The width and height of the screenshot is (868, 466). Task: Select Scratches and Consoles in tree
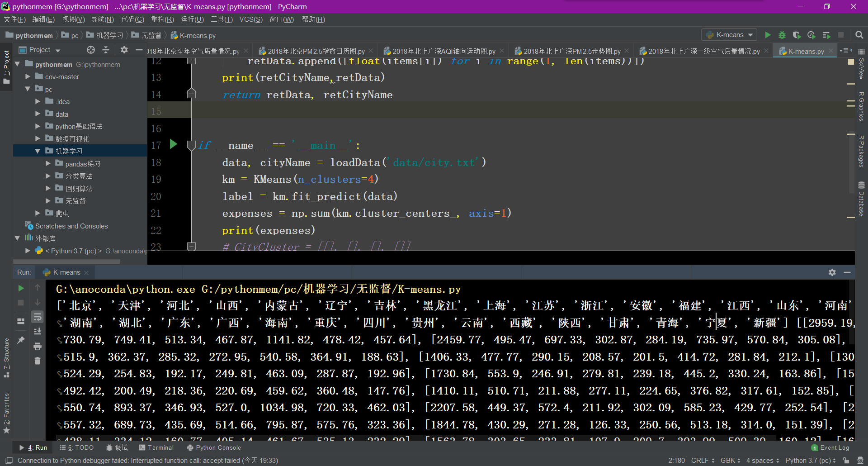(x=71, y=226)
